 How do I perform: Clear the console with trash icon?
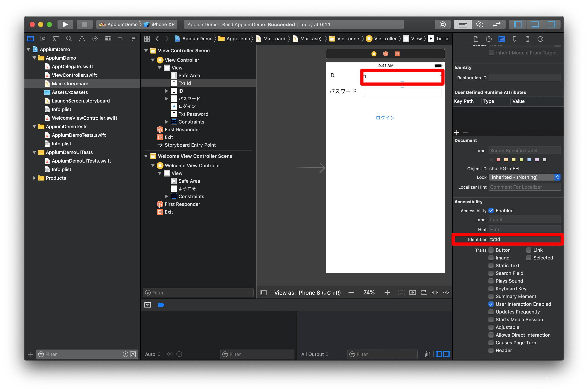coord(427,354)
